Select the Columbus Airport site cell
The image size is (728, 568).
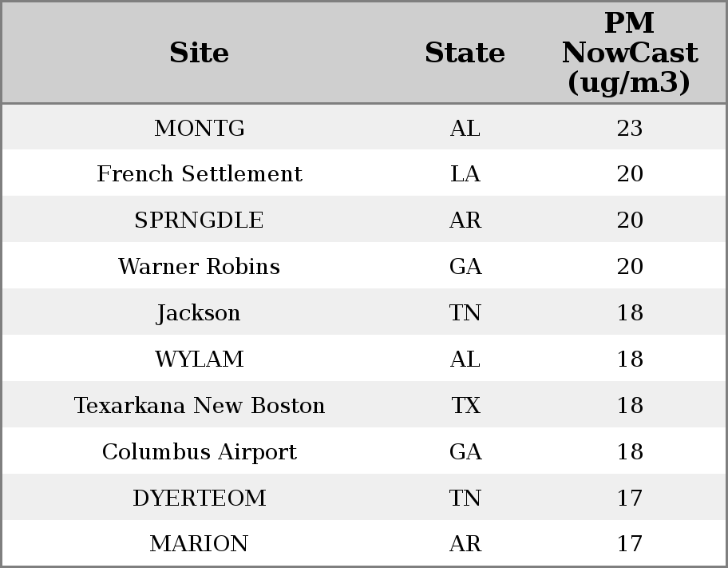[x=200, y=451]
